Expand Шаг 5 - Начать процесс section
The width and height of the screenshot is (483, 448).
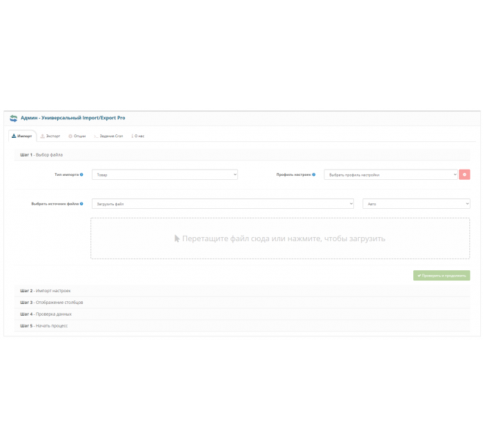242,326
